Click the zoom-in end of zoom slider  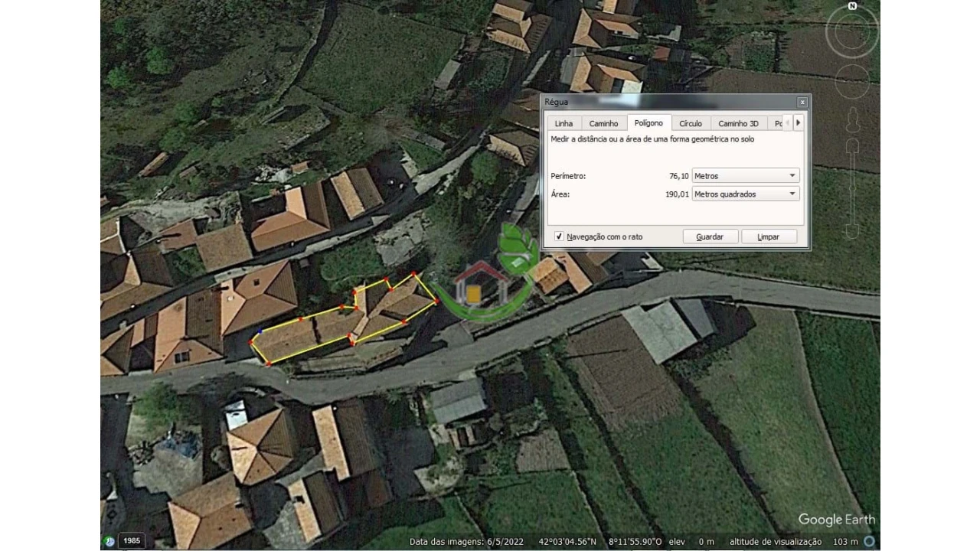pyautogui.click(x=852, y=144)
